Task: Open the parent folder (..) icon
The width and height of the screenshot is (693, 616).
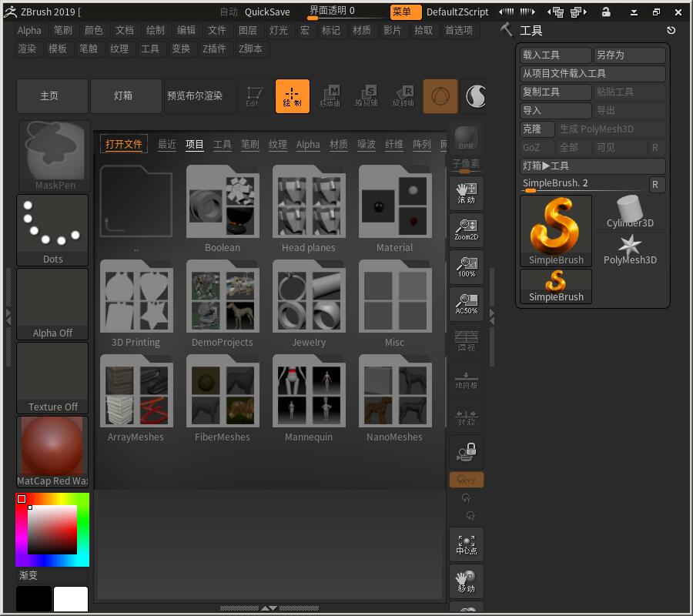Action: coord(136,203)
